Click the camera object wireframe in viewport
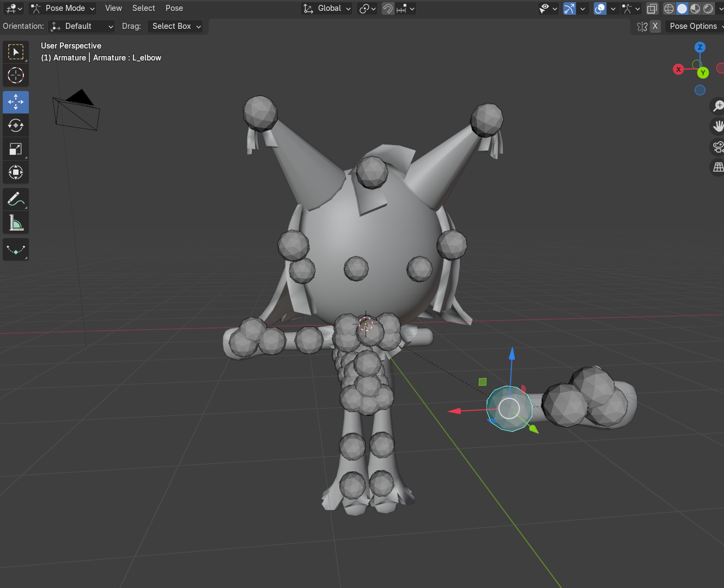The width and height of the screenshot is (724, 588). (76, 111)
